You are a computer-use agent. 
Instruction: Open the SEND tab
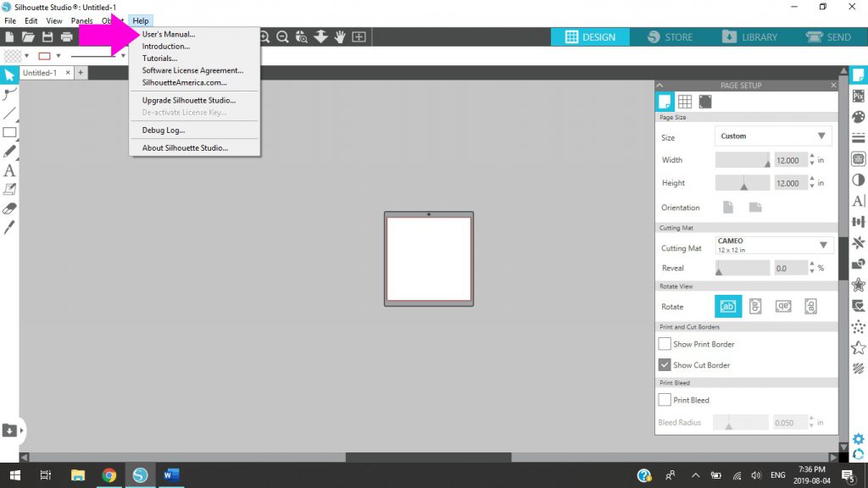click(x=829, y=37)
